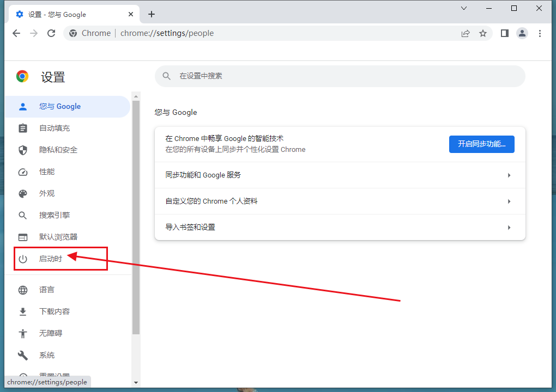The width and height of the screenshot is (556, 392).
Task: Open 同步功能和 Google 服务 row
Action: (x=340, y=175)
